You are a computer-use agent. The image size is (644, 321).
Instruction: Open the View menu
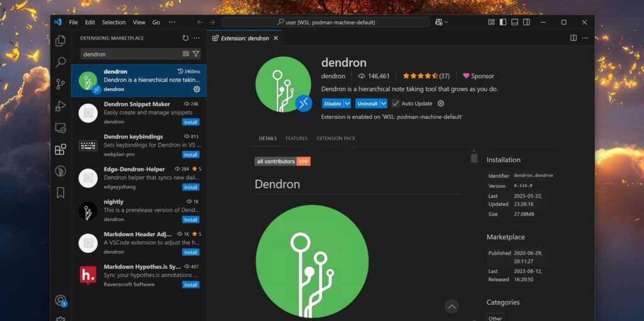(x=139, y=22)
